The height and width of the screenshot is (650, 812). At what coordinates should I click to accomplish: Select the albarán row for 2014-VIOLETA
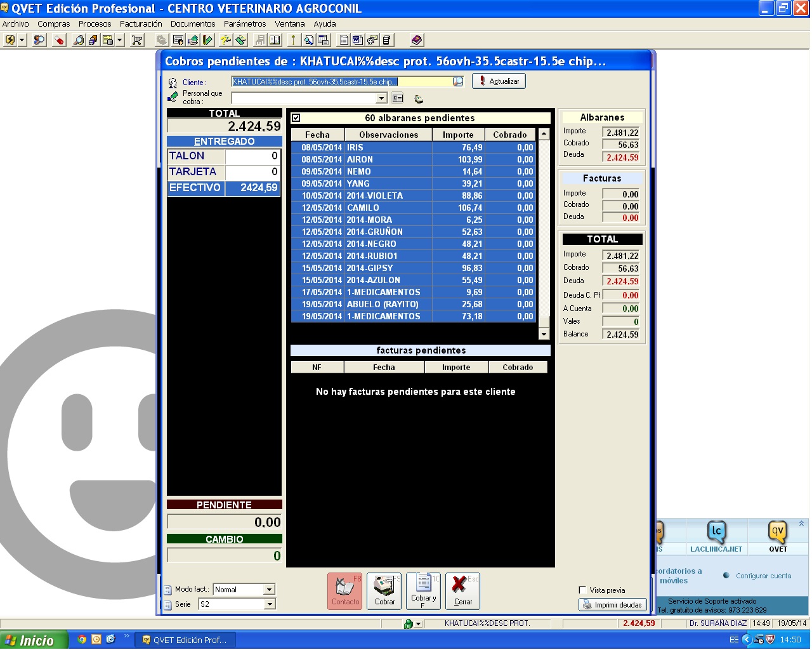coord(414,196)
